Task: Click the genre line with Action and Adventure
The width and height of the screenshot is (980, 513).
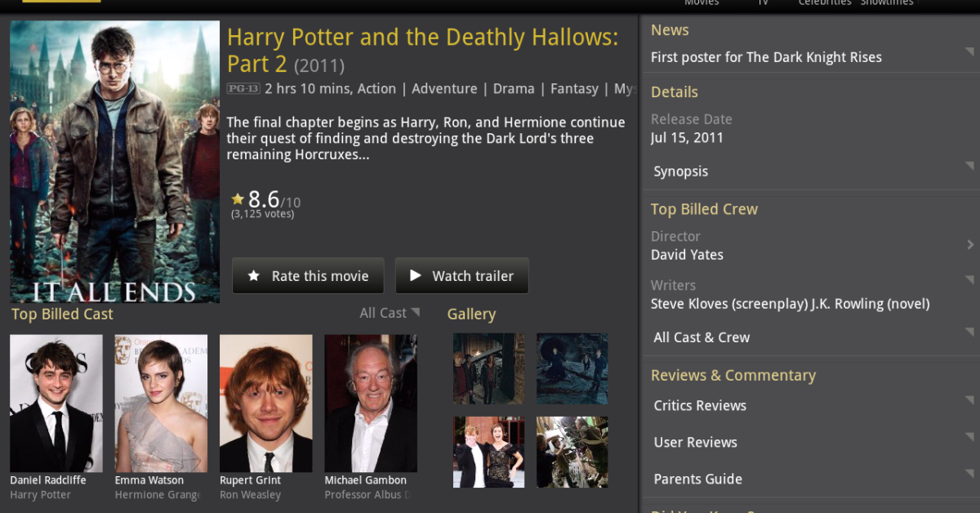Action: pyautogui.click(x=450, y=88)
